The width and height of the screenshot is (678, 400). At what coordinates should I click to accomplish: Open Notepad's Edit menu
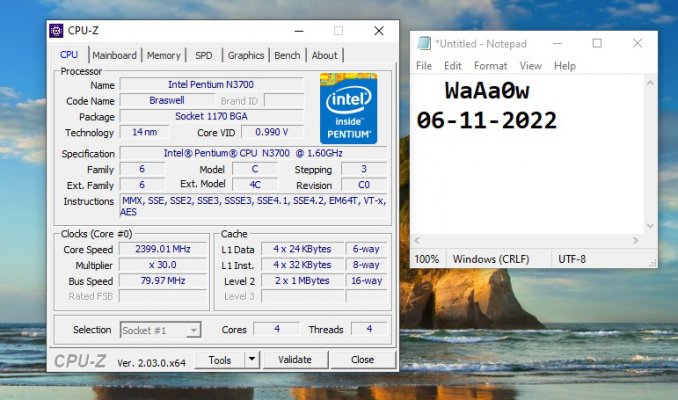[x=453, y=66]
